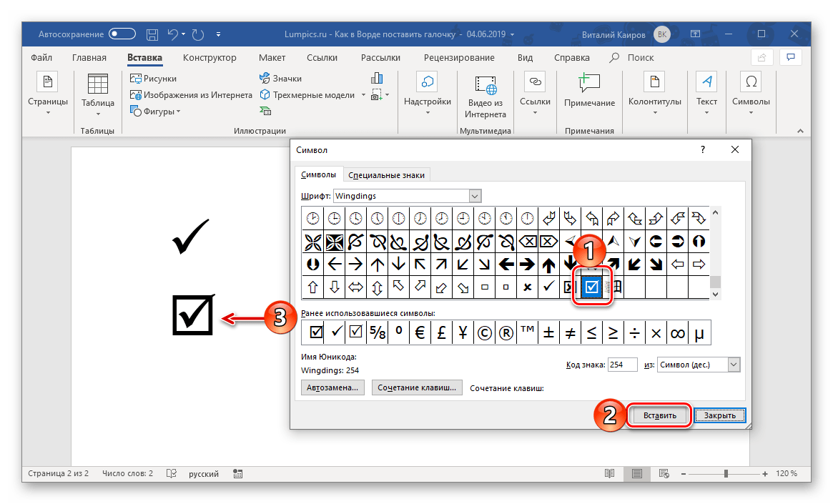Click Изображения из Интернета
The width and height of the screenshot is (833, 504).
tap(191, 94)
